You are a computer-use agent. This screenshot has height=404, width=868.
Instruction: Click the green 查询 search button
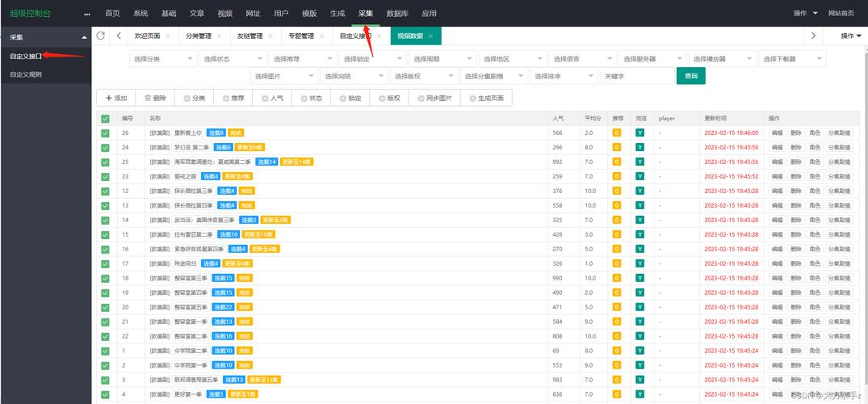tap(691, 76)
